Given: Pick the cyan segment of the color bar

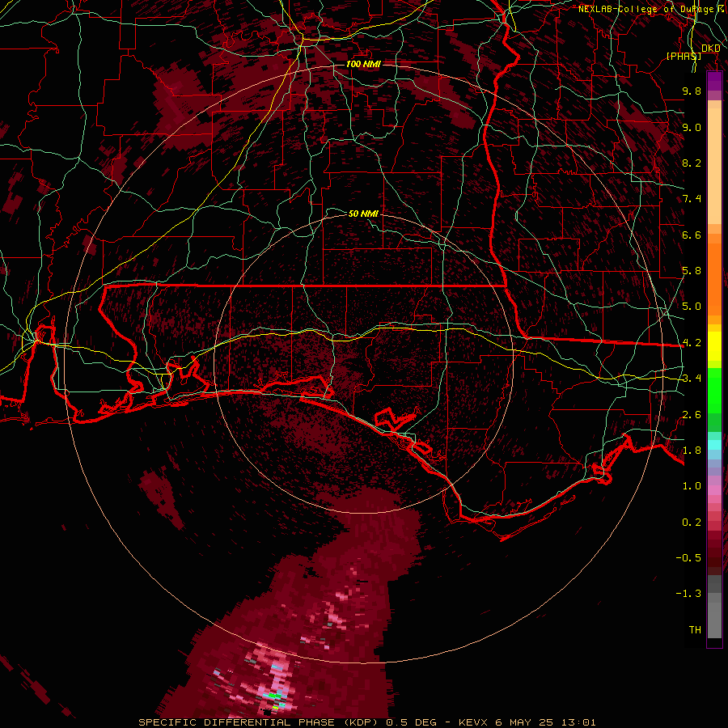Looking at the screenshot, I should pyautogui.click(x=714, y=444).
